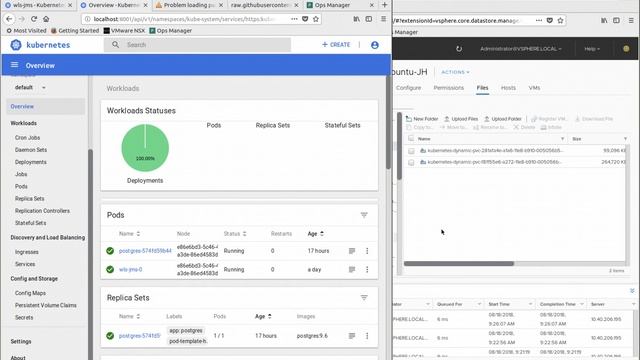
Task: Open the ACTIONS dropdown for the datastore
Action: pyautogui.click(x=455, y=72)
